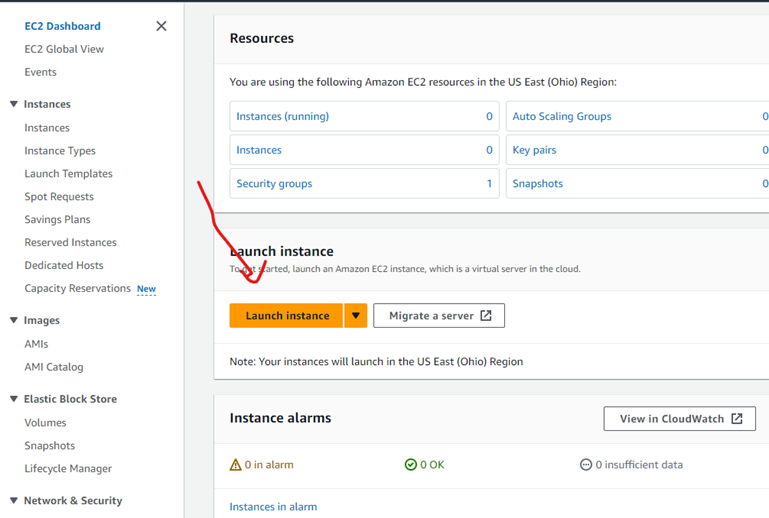The width and height of the screenshot is (769, 518).
Task: Click the Security groups count 1
Action: coord(489,183)
